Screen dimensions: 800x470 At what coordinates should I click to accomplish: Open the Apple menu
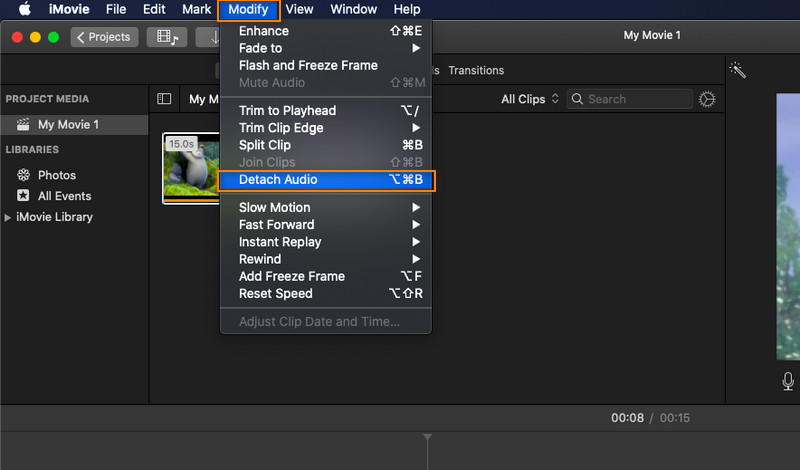[24, 9]
